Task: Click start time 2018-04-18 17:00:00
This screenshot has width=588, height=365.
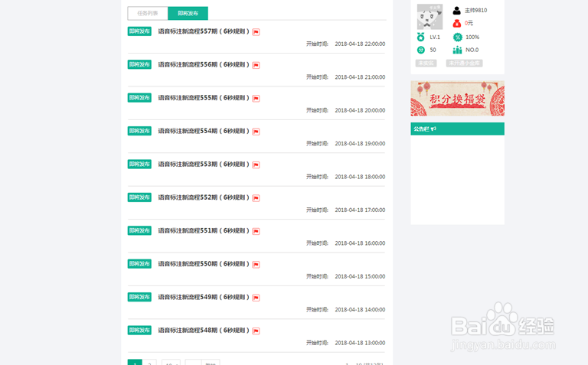Action: point(360,210)
